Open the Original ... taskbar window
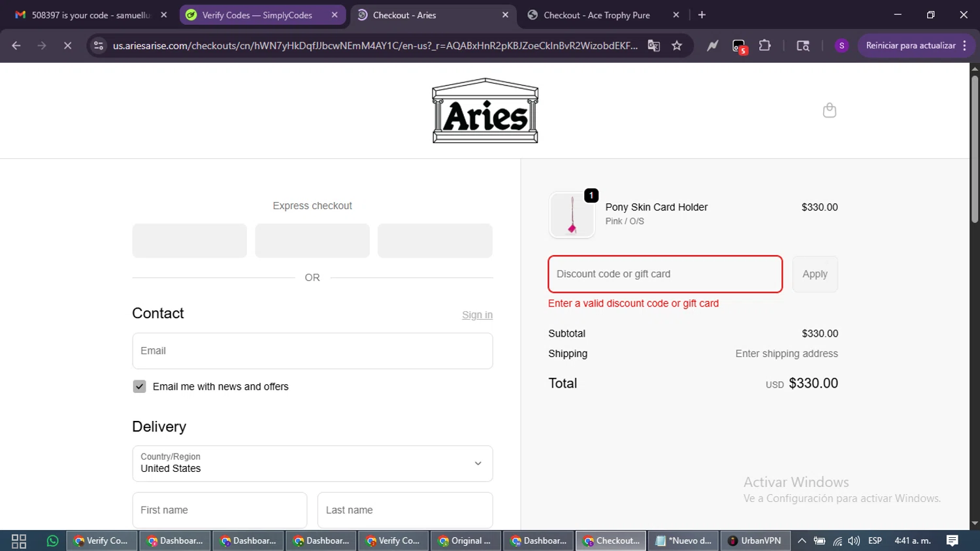The width and height of the screenshot is (980, 551). click(x=465, y=541)
